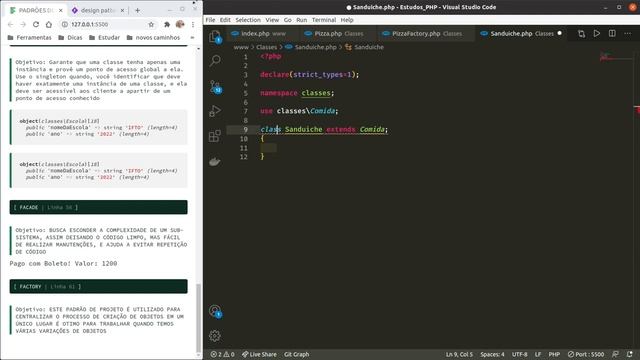
Task: Change indentation via Spaces: 4
Action: click(492, 354)
